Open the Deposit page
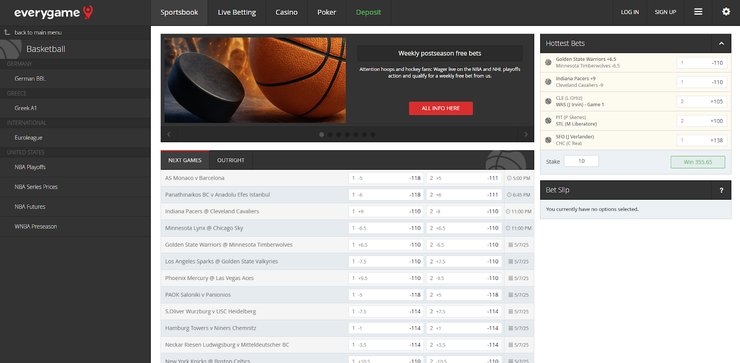The image size is (740, 363). point(368,12)
